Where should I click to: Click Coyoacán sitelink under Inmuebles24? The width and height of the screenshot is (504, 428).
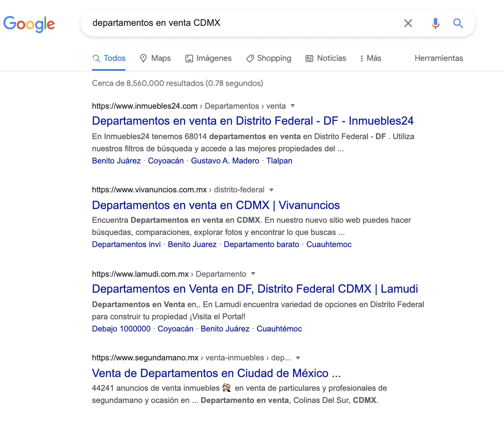coord(166,161)
